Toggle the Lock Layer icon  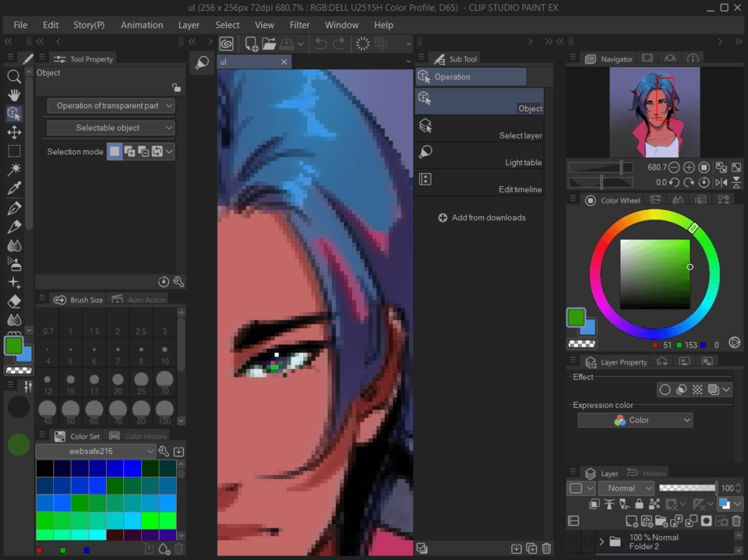click(639, 505)
